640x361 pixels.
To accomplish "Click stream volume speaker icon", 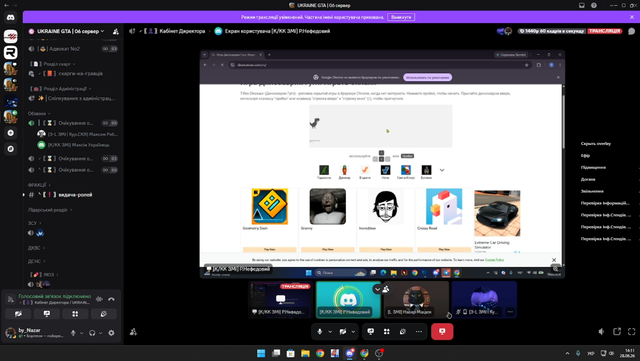I will pos(601,332).
